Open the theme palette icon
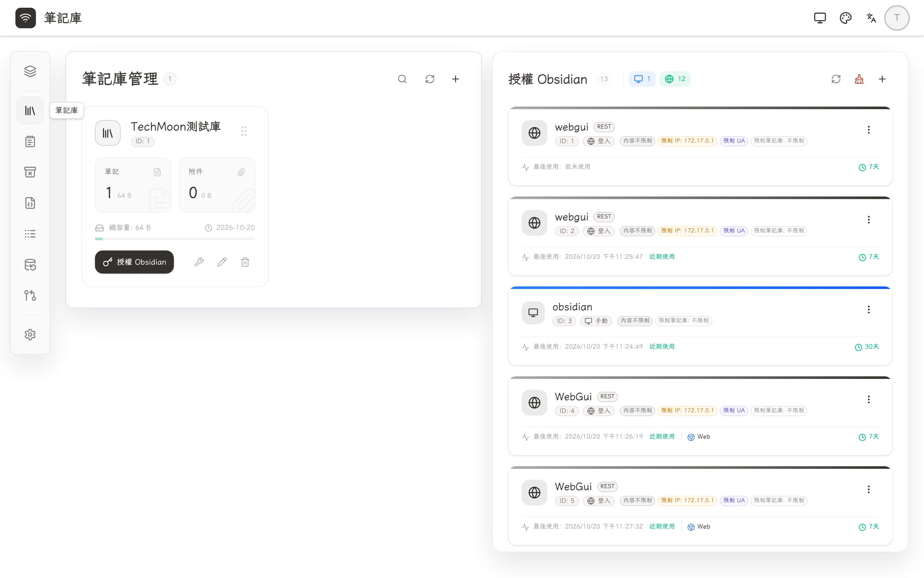Image resolution: width=924 pixels, height=578 pixels. click(846, 18)
